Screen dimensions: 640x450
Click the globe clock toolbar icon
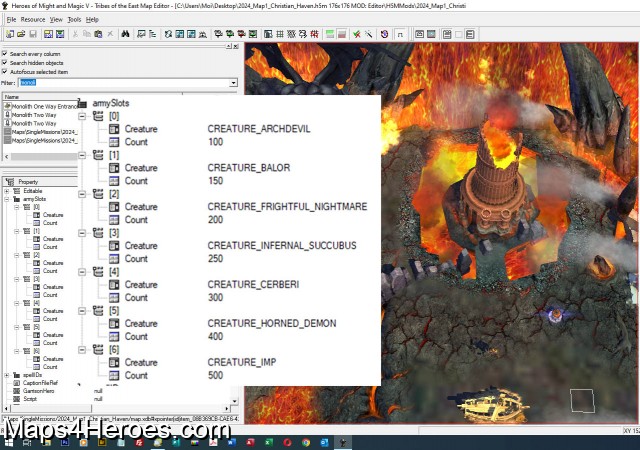(384, 34)
